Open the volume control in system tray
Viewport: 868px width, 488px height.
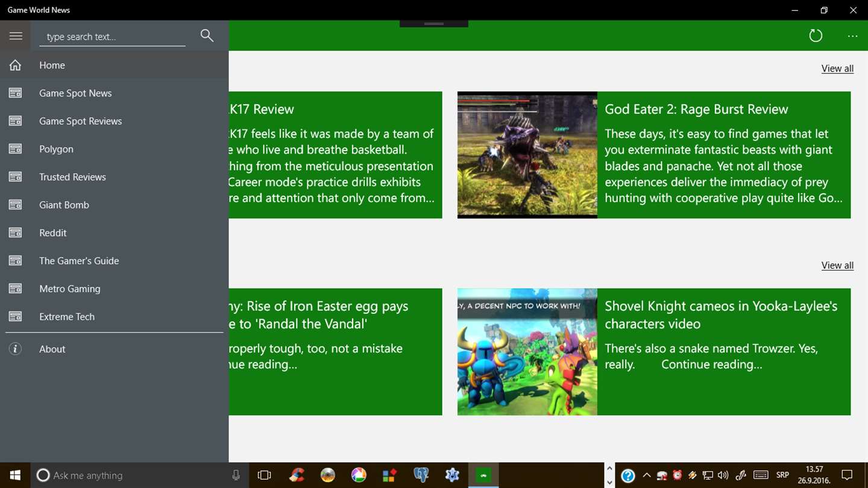[723, 475]
